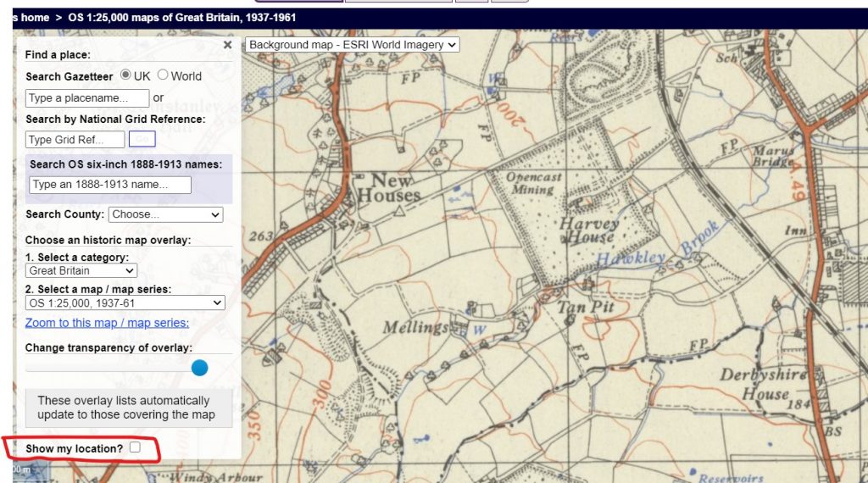Click the overlay lists update info note
The width and height of the screenshot is (868, 483).
tap(129, 408)
